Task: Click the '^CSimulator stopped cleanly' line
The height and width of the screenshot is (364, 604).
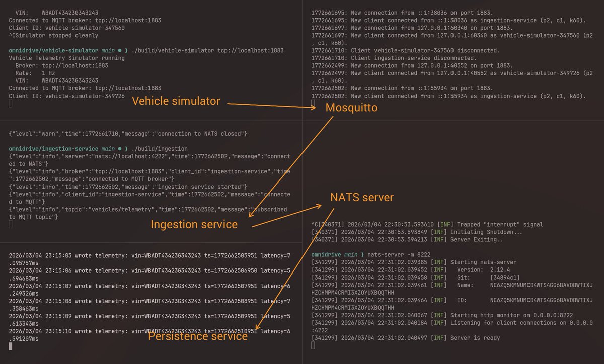Action: 54,36
